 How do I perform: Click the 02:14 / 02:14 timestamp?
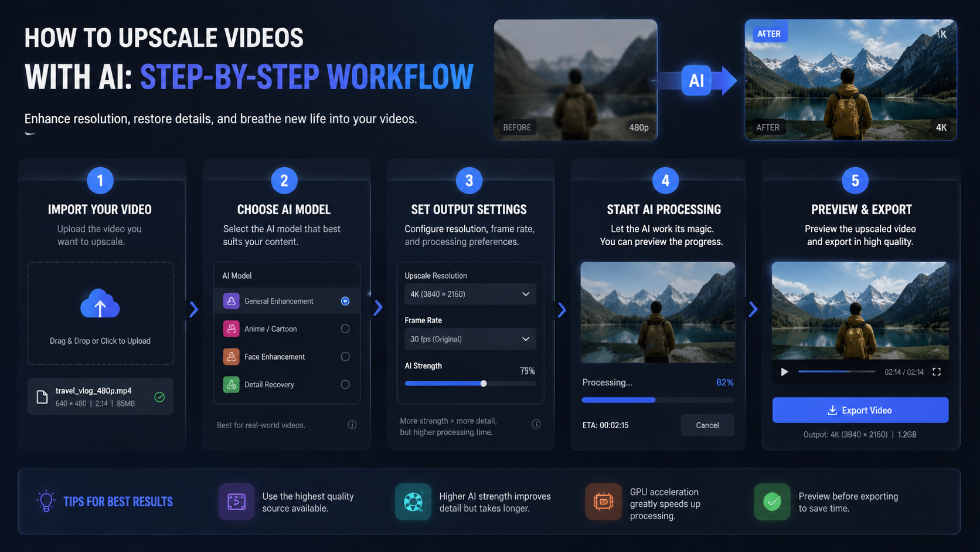(904, 372)
